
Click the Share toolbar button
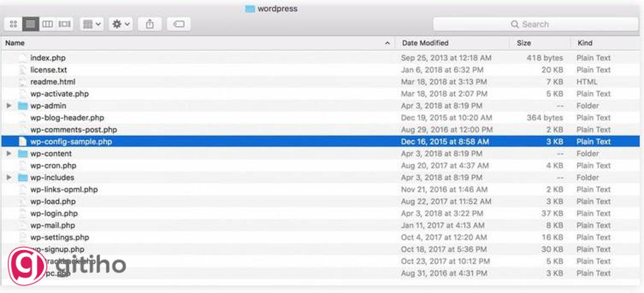tap(150, 24)
